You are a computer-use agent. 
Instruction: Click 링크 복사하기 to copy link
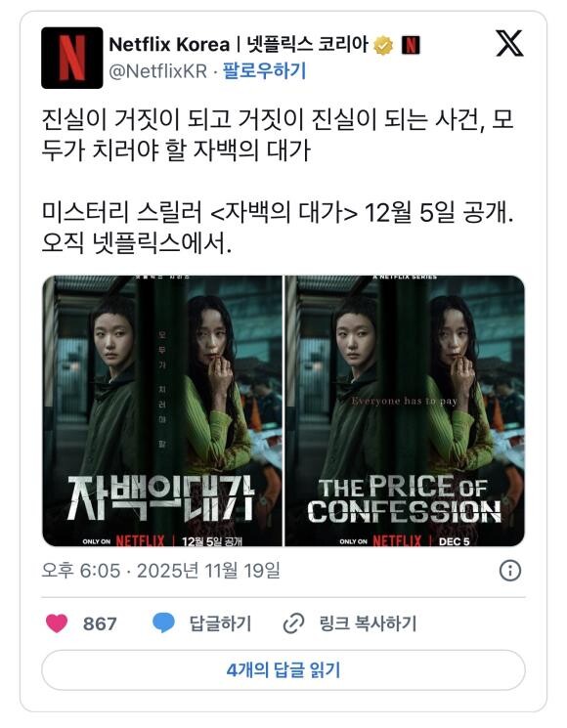(x=368, y=623)
